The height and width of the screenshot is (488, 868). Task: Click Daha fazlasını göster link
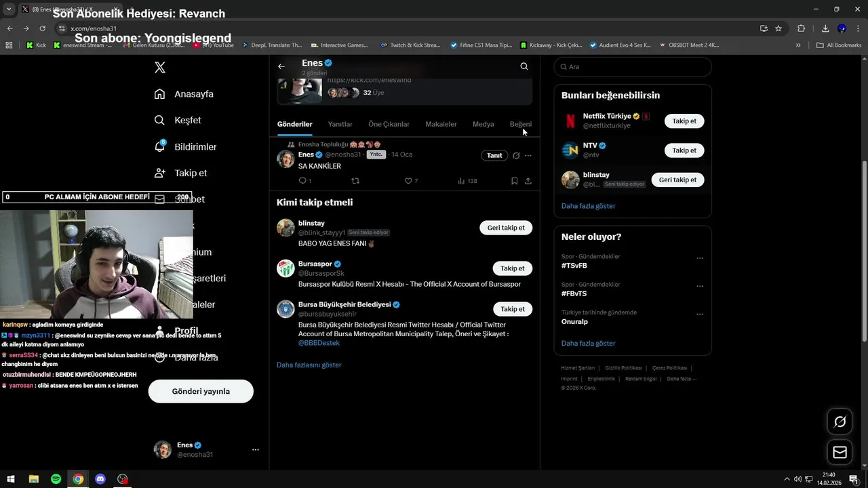(x=309, y=365)
